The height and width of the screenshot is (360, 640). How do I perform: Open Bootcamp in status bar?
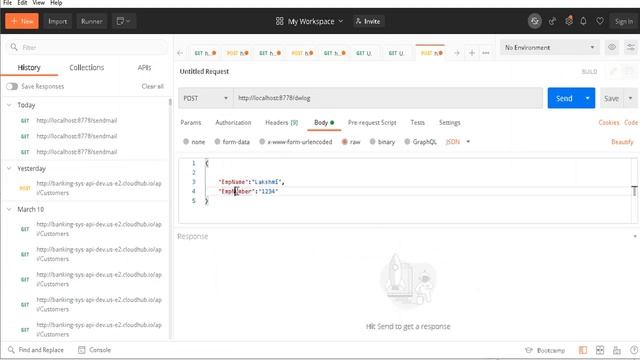pyautogui.click(x=545, y=350)
